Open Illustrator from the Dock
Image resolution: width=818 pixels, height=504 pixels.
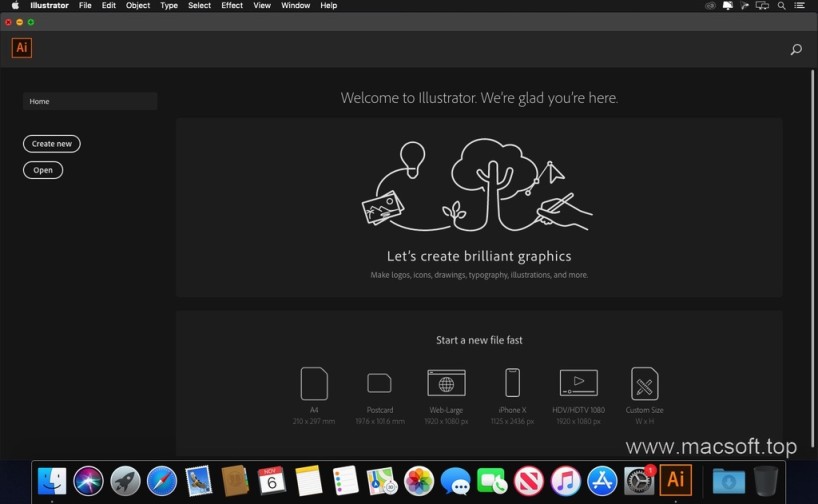(676, 480)
